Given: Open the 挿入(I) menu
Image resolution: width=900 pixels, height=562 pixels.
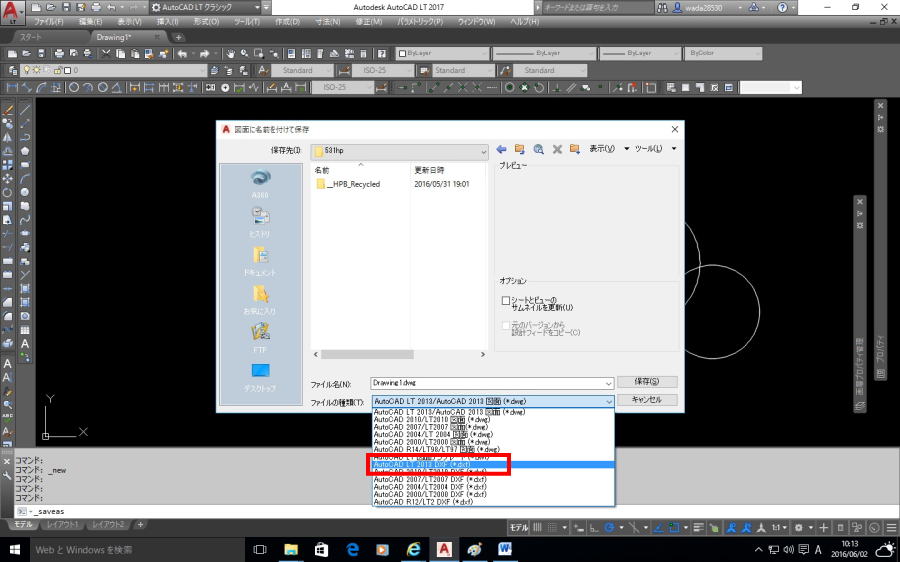Looking at the screenshot, I should point(168,22).
